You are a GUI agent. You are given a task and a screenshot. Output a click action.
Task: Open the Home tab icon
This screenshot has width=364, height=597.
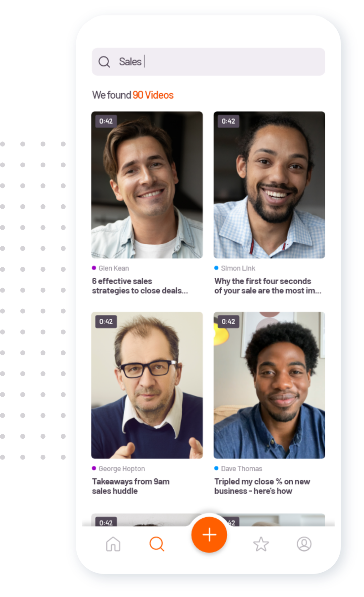click(x=113, y=544)
